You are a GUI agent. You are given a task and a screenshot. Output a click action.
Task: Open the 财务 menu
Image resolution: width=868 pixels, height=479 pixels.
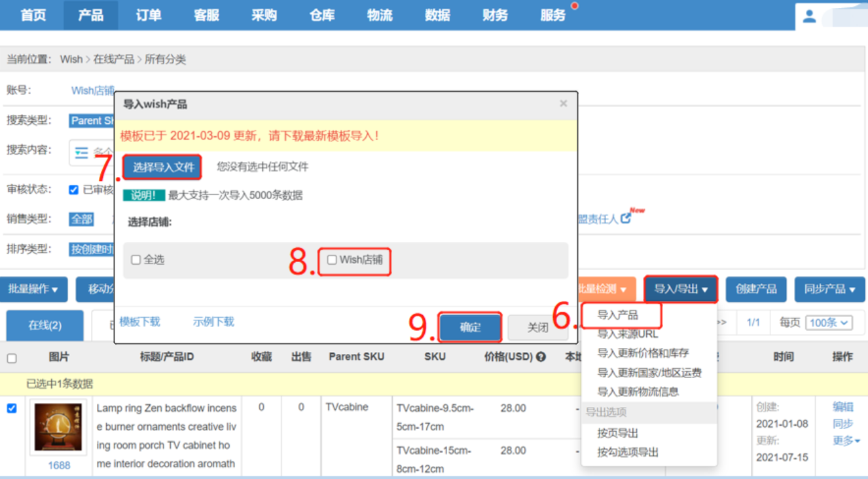495,15
